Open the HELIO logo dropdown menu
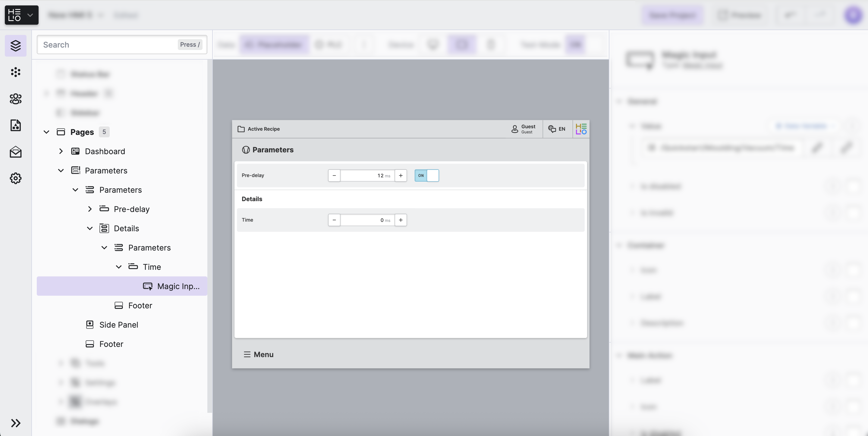 point(22,15)
